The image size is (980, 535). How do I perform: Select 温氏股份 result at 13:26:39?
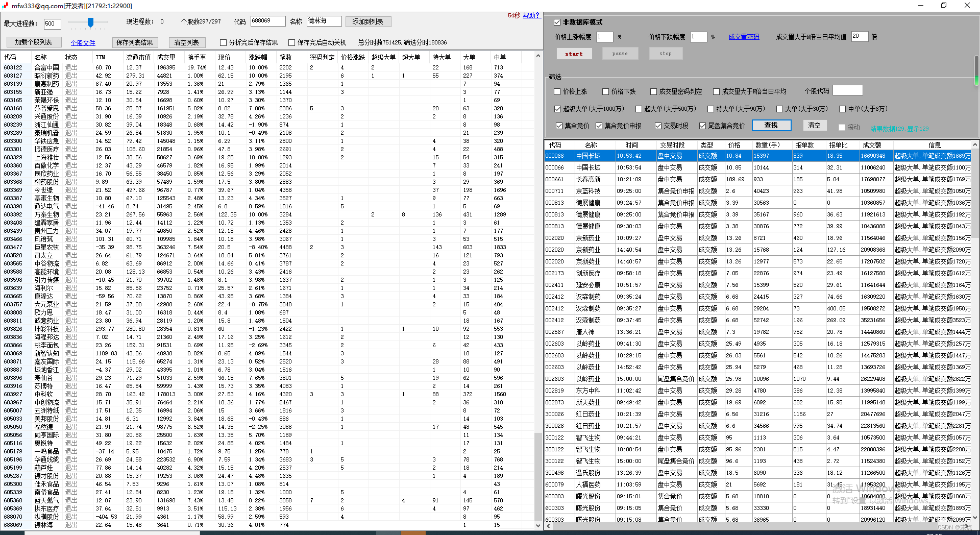[758, 473]
